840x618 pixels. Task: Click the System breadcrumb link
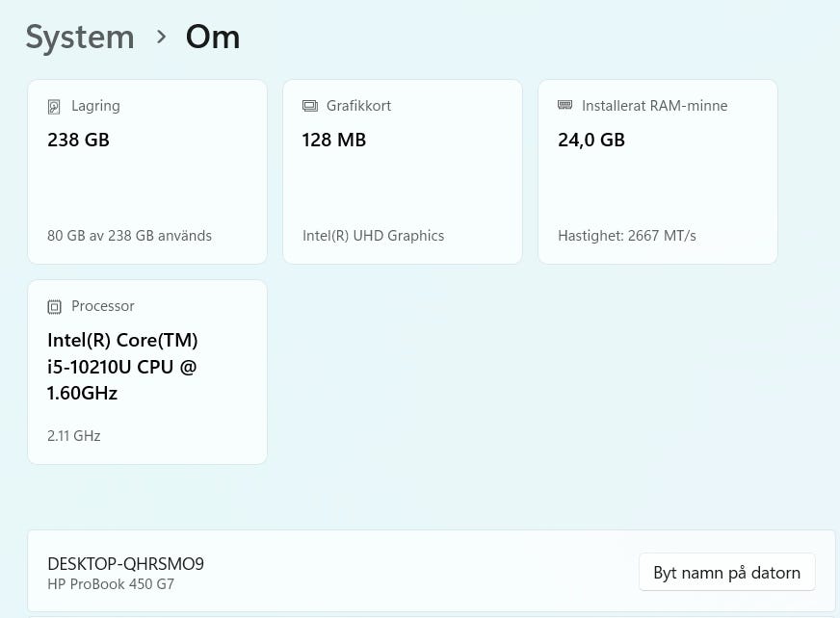click(80, 38)
